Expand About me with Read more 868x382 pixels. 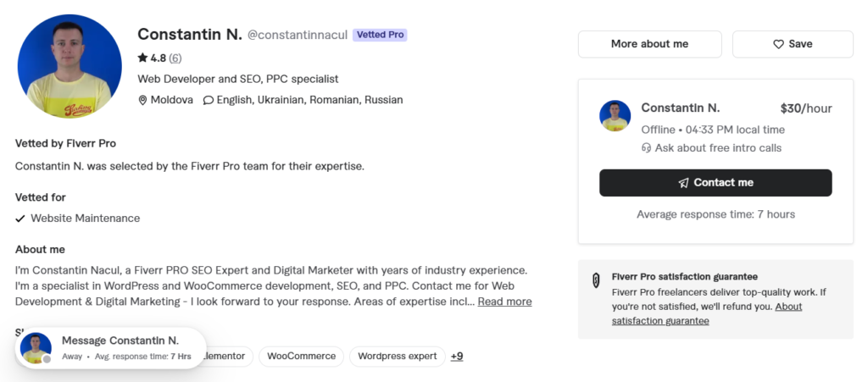[505, 302]
